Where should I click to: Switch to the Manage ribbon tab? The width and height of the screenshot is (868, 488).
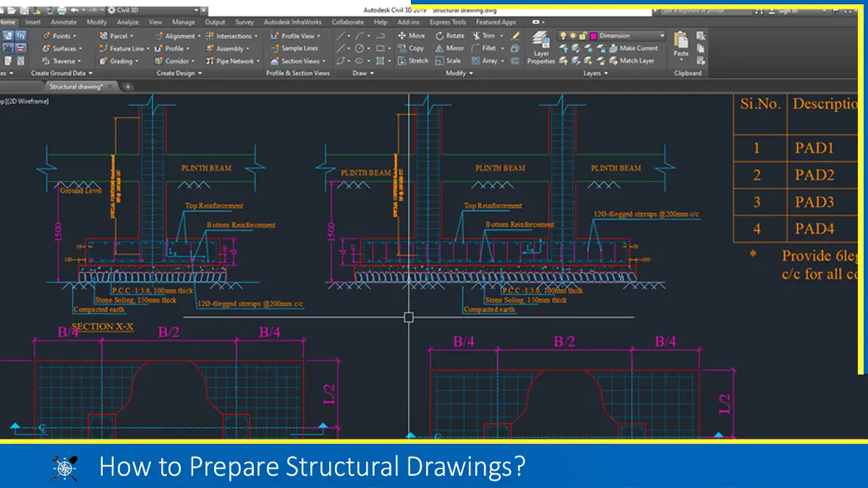coord(183,22)
